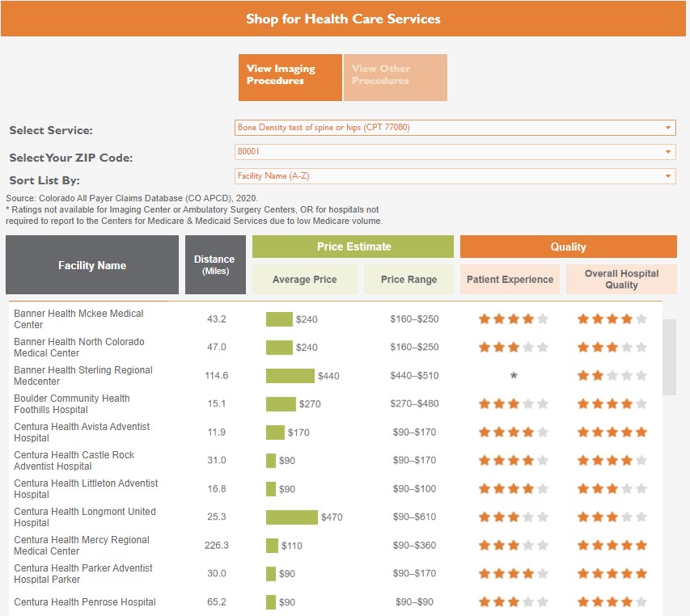Select Centura Health Longmont United Hospital name
Image resolution: width=690 pixels, height=616 pixels.
point(85,517)
